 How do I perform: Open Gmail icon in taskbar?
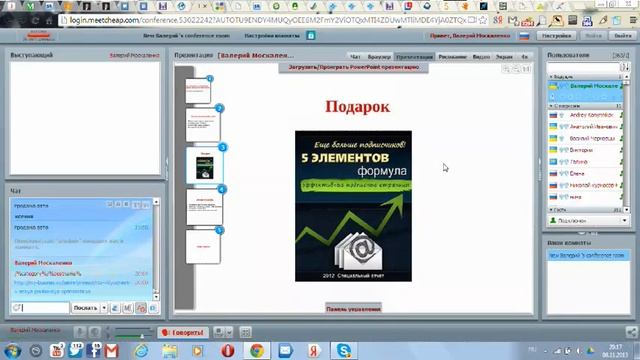pyautogui.click(x=111, y=351)
